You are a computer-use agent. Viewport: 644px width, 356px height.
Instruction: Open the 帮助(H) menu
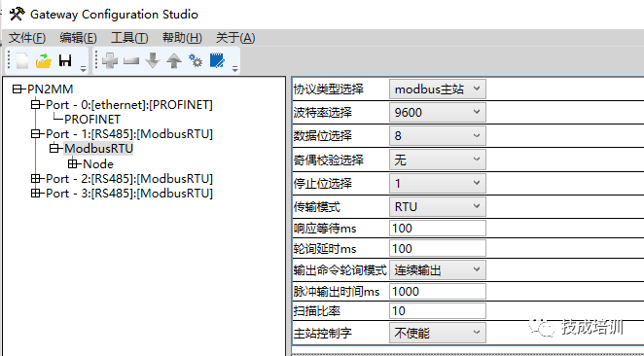click(182, 38)
